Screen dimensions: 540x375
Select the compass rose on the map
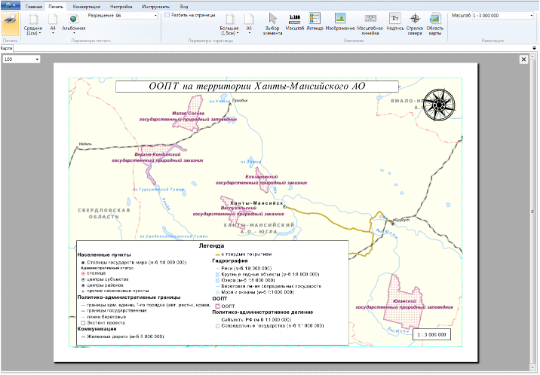click(439, 105)
